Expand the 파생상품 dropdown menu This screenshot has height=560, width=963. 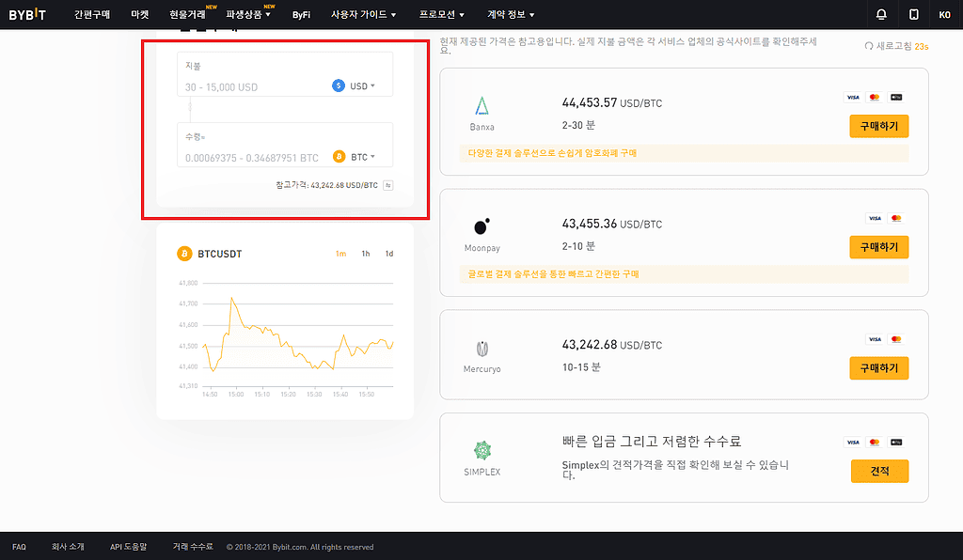(x=248, y=15)
